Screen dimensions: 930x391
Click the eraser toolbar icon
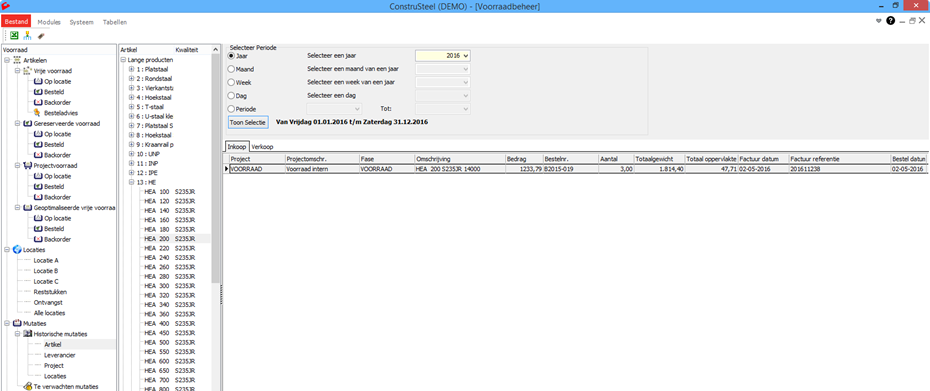point(40,36)
